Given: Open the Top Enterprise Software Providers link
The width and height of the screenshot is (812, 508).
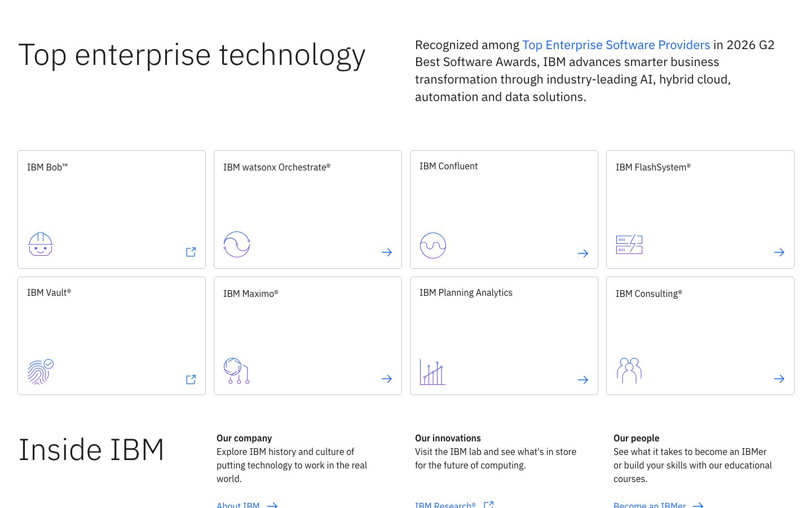Looking at the screenshot, I should [x=616, y=45].
